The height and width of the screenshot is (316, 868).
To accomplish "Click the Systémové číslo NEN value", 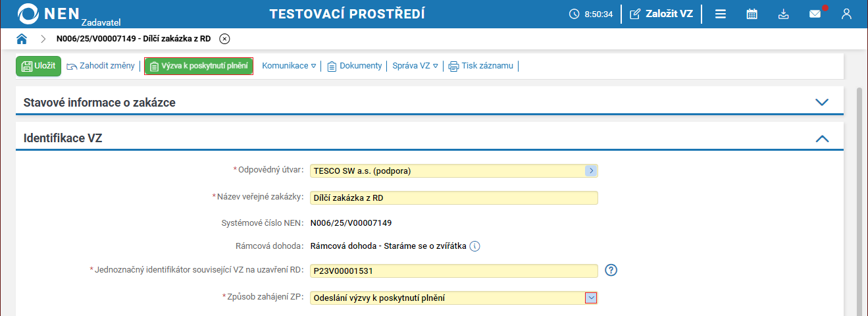I will click(351, 223).
